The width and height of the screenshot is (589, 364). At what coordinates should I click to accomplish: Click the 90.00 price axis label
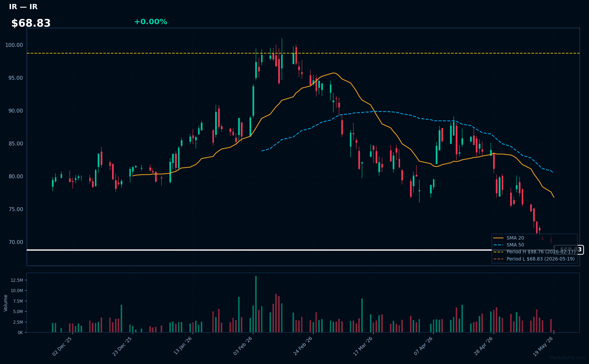pos(16,111)
